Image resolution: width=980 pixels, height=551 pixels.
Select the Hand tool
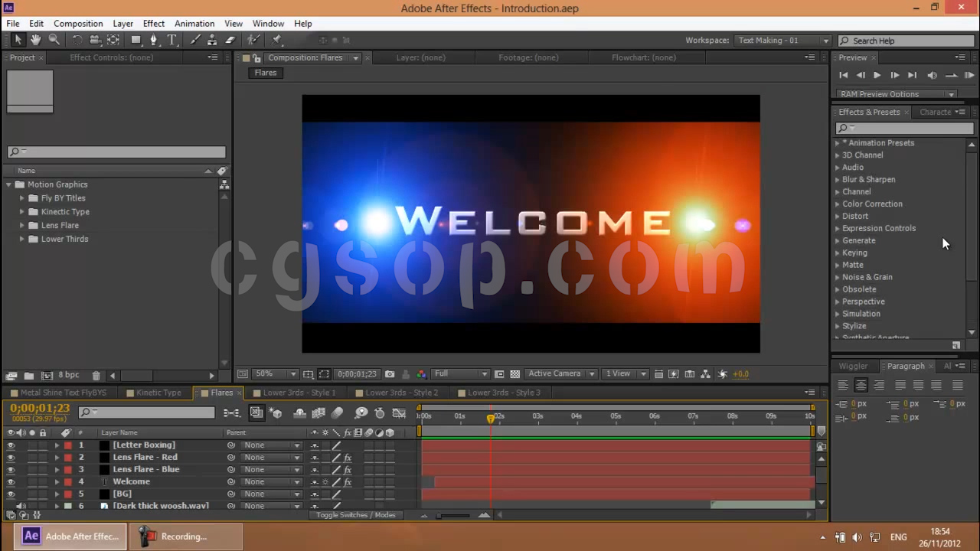coord(36,40)
